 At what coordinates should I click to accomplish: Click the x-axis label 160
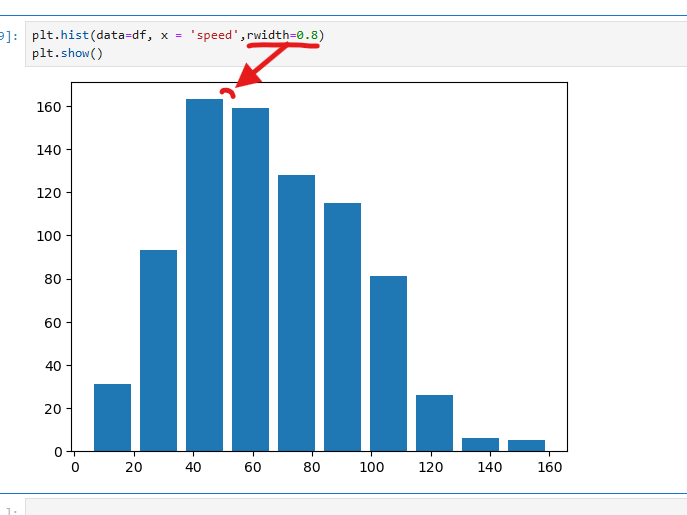click(549, 467)
